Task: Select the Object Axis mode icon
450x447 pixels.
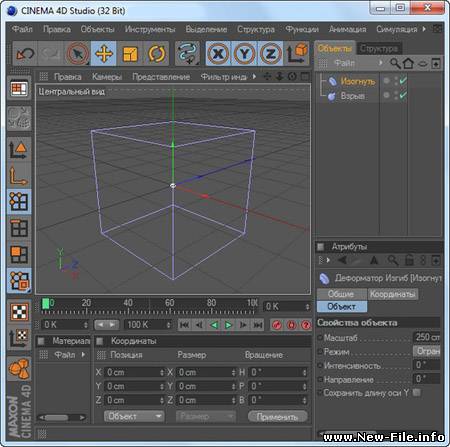Action: click(19, 176)
